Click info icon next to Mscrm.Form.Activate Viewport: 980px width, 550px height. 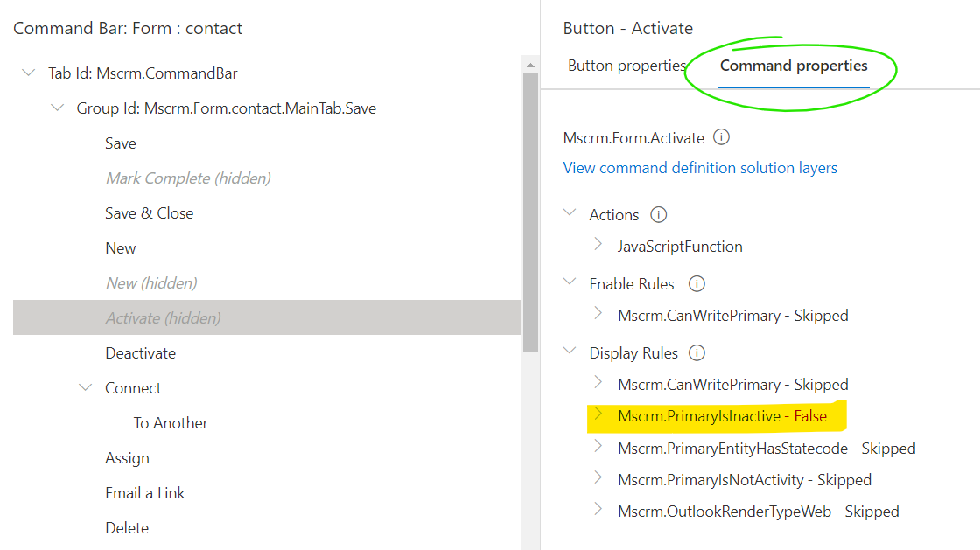pyautogui.click(x=722, y=138)
